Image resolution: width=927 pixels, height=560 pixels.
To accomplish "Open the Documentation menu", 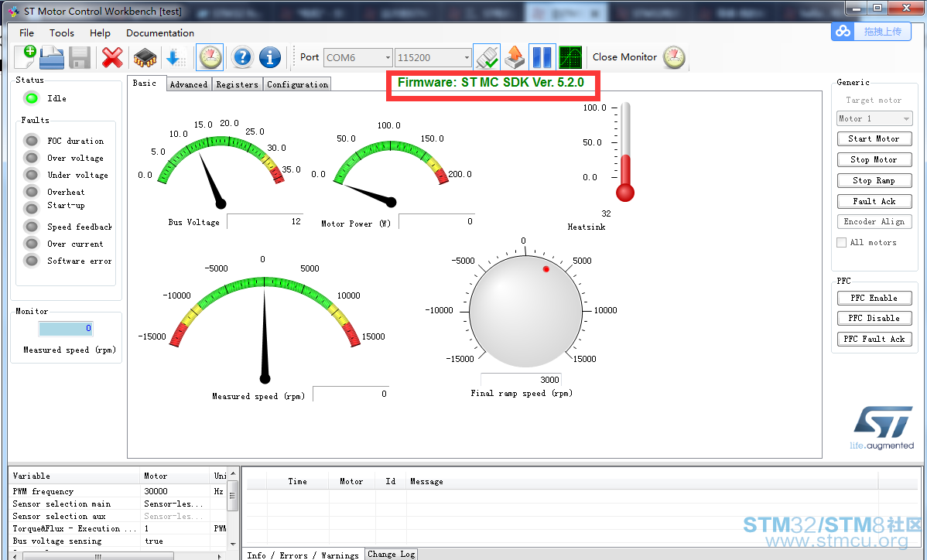I will coord(160,33).
